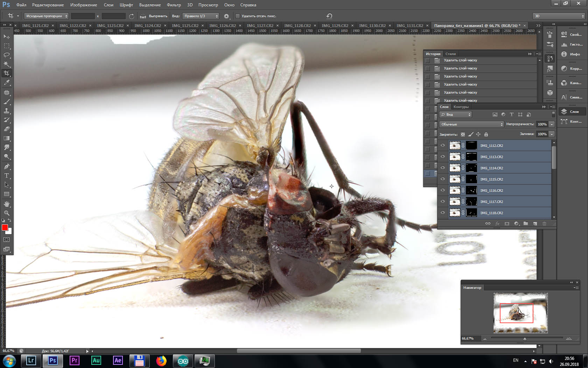Enable 'Удалить отсеч. пикс.' checkbox
Image resolution: width=588 pixels, height=368 pixels.
pyautogui.click(x=238, y=16)
